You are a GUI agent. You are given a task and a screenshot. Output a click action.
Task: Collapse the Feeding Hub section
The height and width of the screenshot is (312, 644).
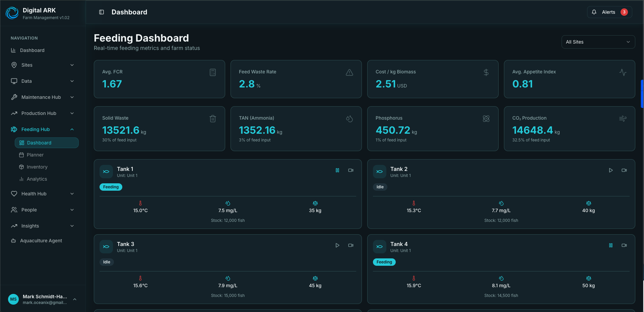click(43, 129)
